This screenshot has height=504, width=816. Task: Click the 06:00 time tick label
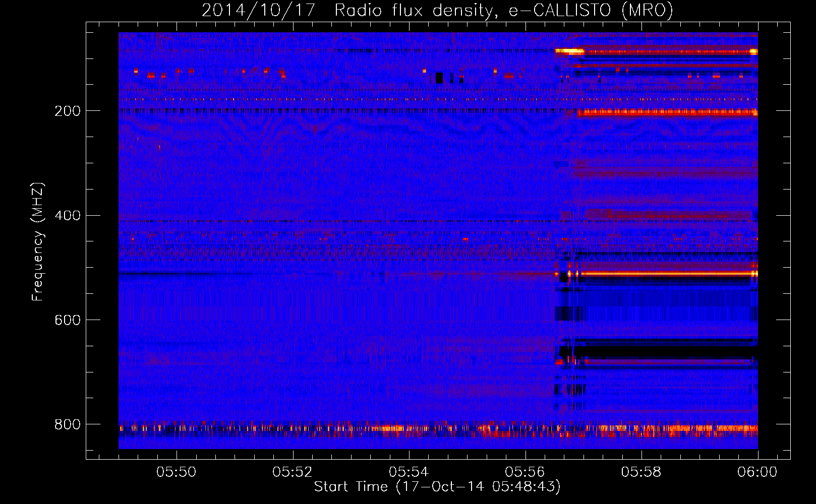click(x=757, y=472)
